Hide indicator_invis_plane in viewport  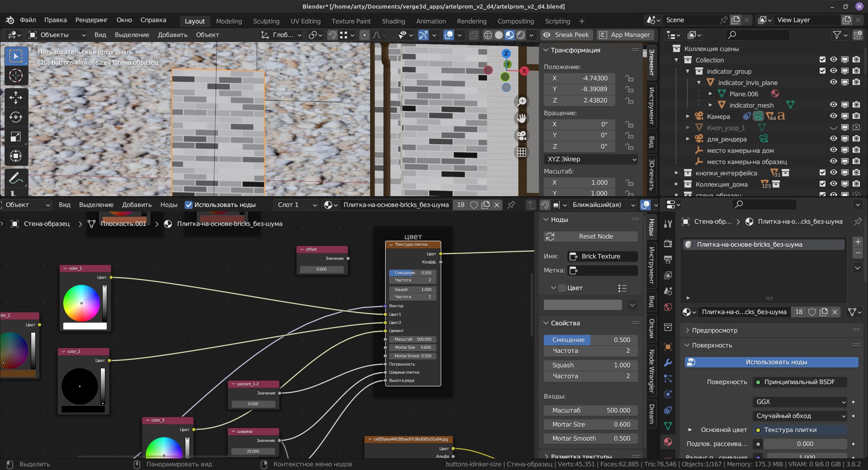coord(833,82)
